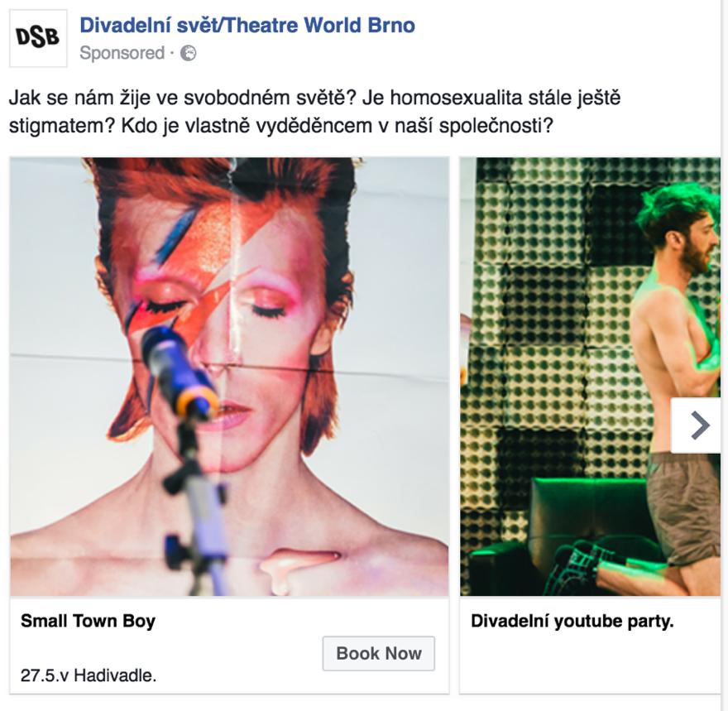Open the DSB page logo avatar

tap(38, 38)
